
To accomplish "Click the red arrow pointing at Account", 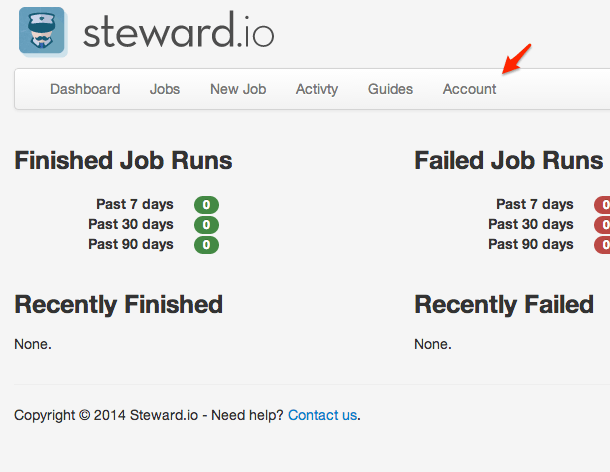I will coord(517,59).
